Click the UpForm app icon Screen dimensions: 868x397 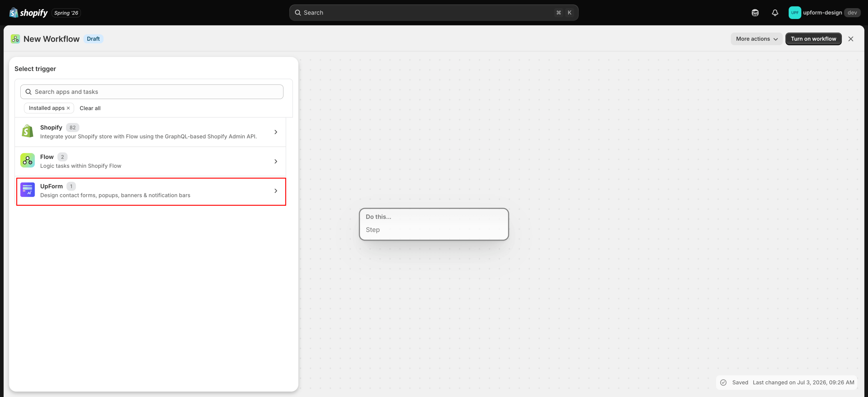coord(27,190)
